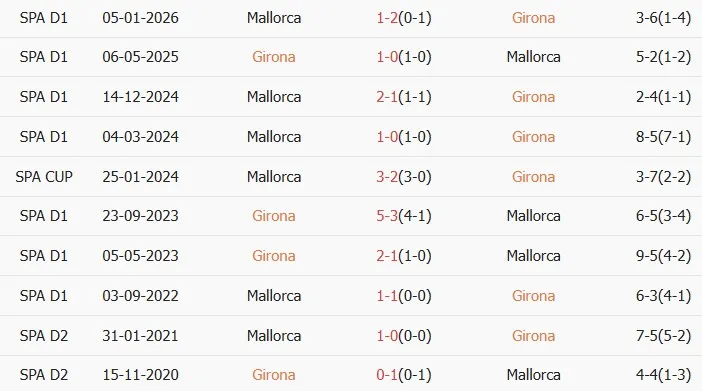Click Girona home team on 06-05-2025
702x391 pixels.
274,57
